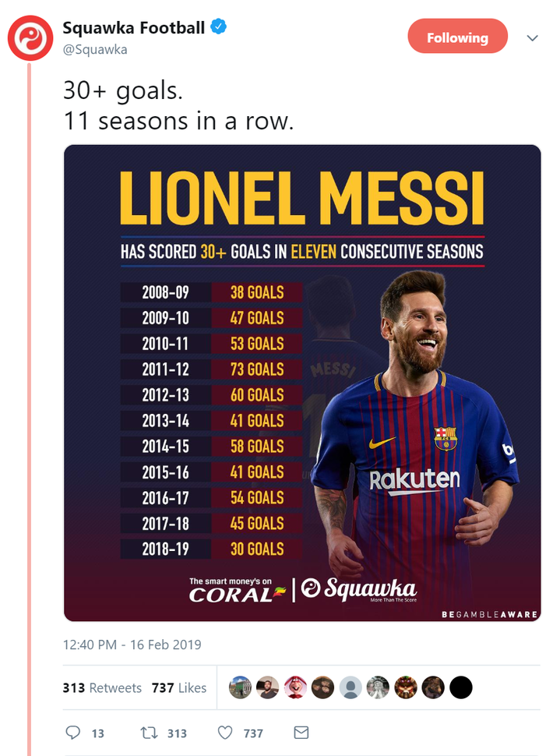553x756 pixels.
Task: Like the tweet with the heart icon
Action: 225,733
